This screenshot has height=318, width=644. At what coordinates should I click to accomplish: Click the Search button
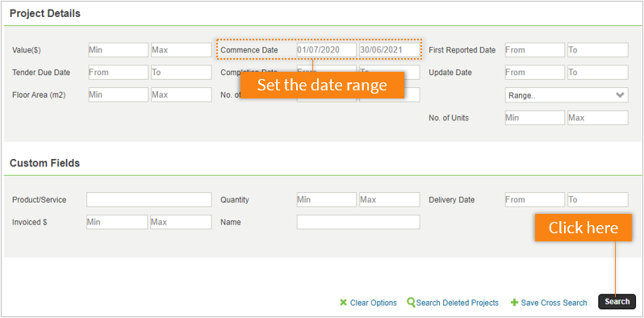pyautogui.click(x=617, y=302)
